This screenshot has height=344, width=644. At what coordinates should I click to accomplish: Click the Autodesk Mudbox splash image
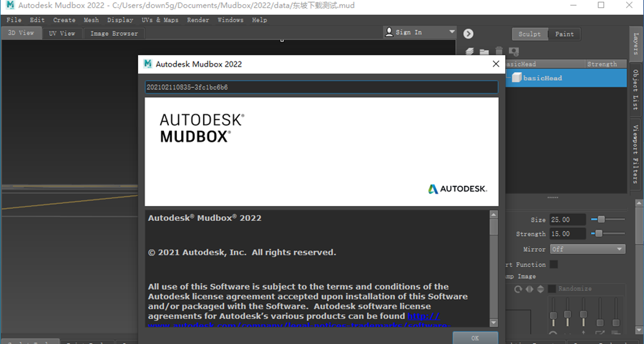(x=321, y=152)
